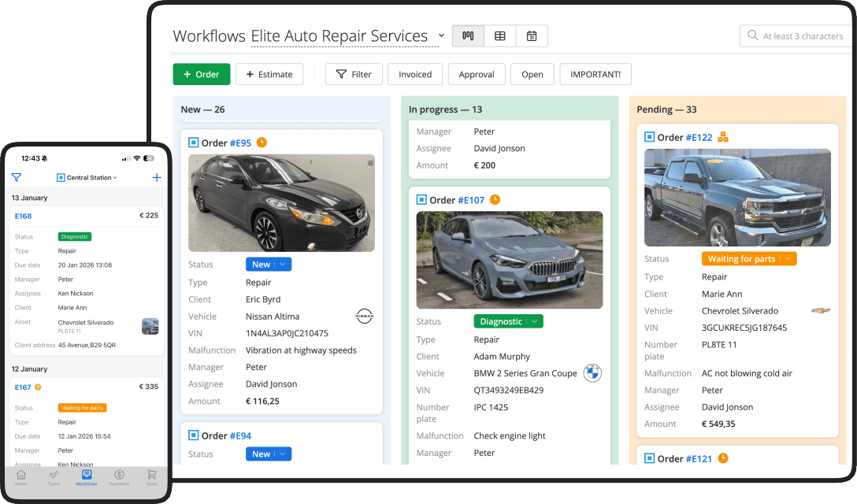Toggle the Invoiced filter chip

pos(415,74)
